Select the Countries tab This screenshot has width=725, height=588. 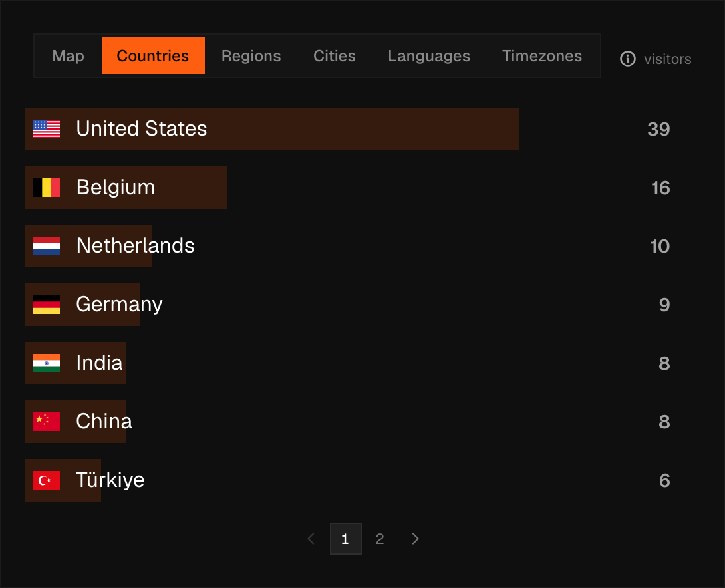click(153, 56)
